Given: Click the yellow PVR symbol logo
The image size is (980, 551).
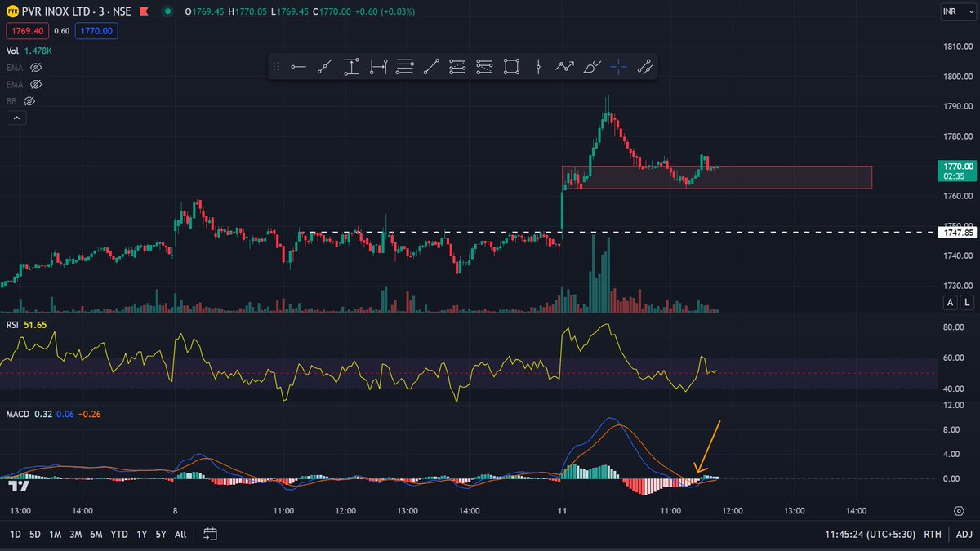Looking at the screenshot, I should (13, 12).
